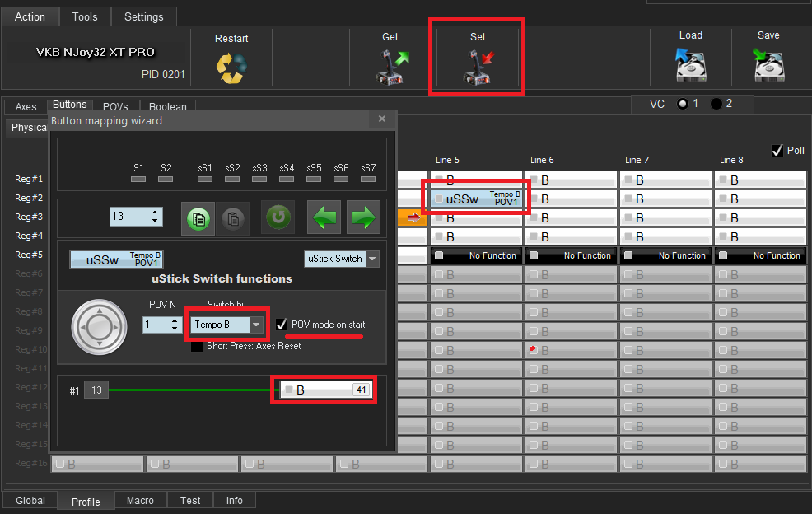Increase the button number 13 stepper

tap(155, 213)
